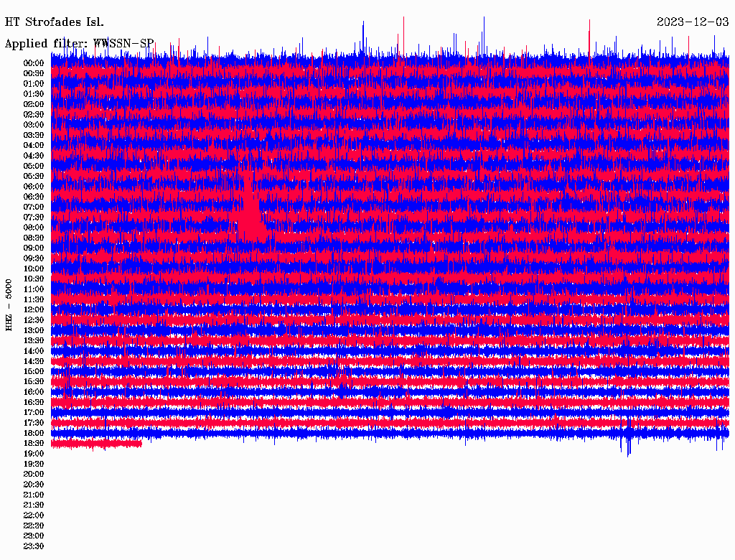
Task: Select the 12:00 time label
Action: [34, 310]
